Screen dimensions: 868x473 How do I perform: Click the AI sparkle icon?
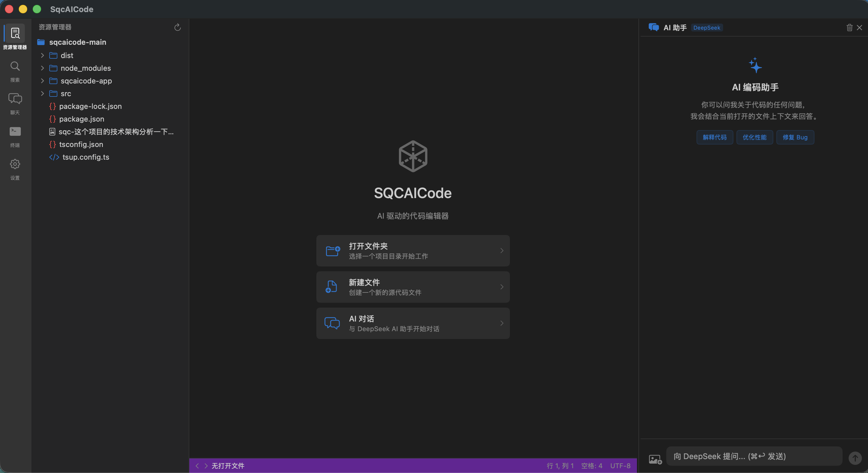click(x=755, y=65)
